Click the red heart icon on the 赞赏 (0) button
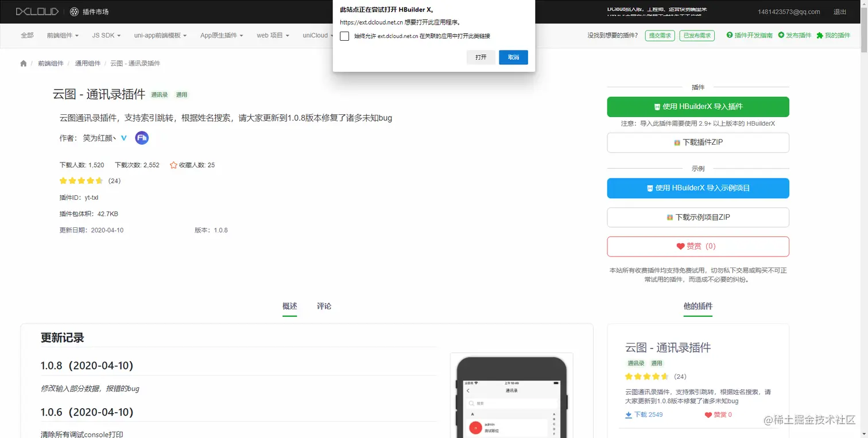The width and height of the screenshot is (868, 438). pos(680,246)
